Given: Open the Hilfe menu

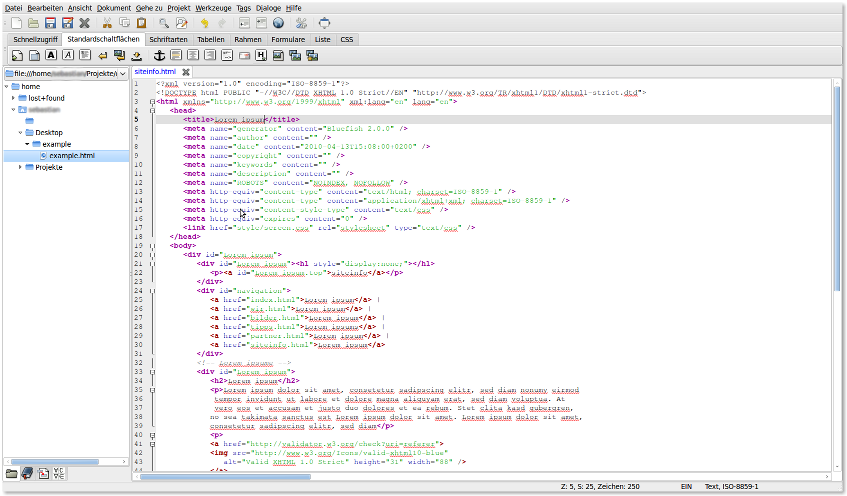Looking at the screenshot, I should click(x=293, y=8).
